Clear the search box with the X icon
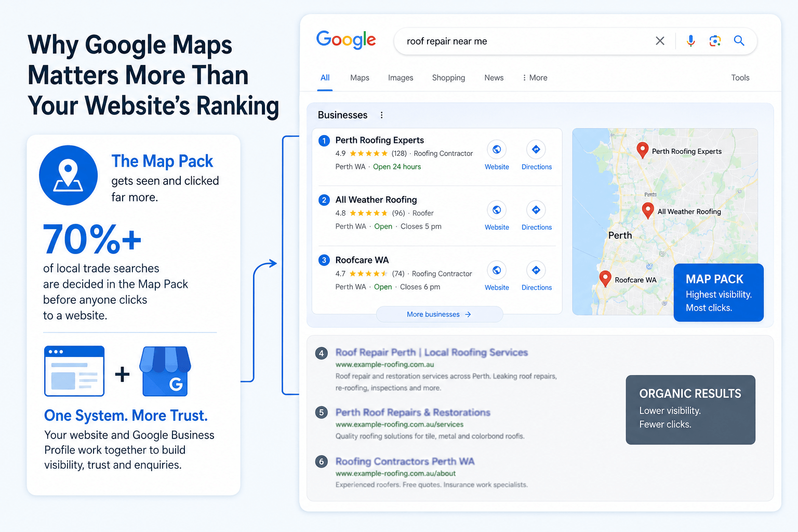798x532 pixels. coord(660,41)
